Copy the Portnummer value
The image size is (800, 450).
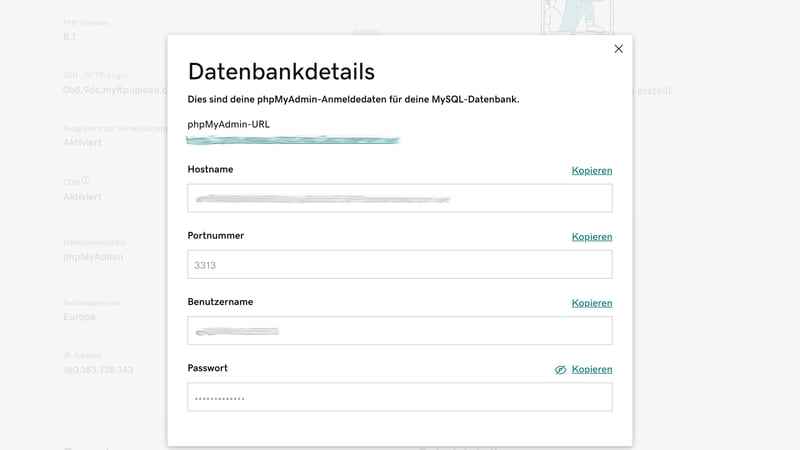(591, 237)
